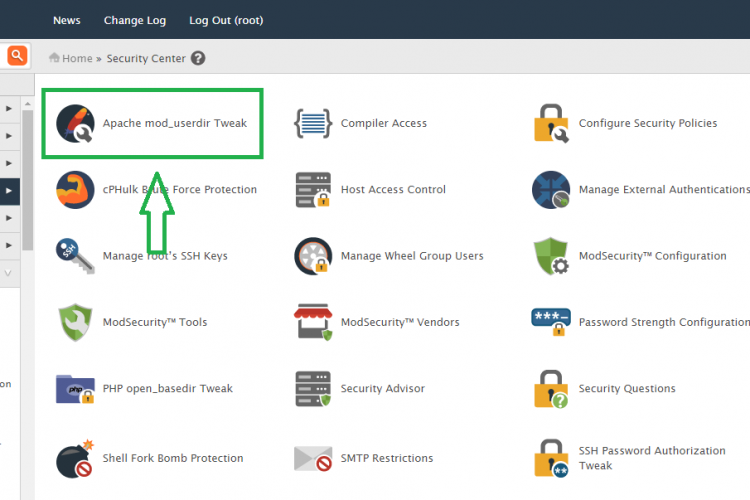Click the sidebar vertical scrollbar thumb
Image resolution: width=750 pixels, height=500 pixels.
point(28,180)
